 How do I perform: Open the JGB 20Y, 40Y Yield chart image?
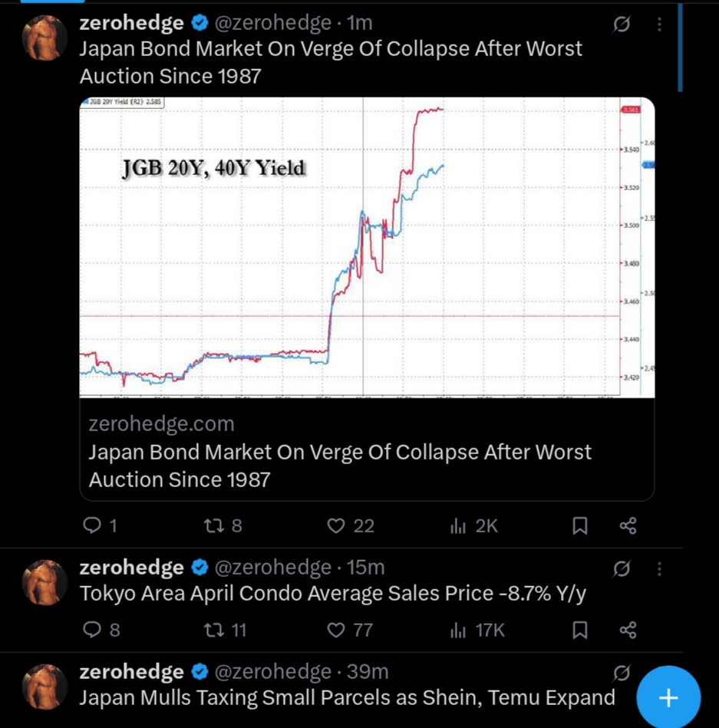tap(367, 247)
